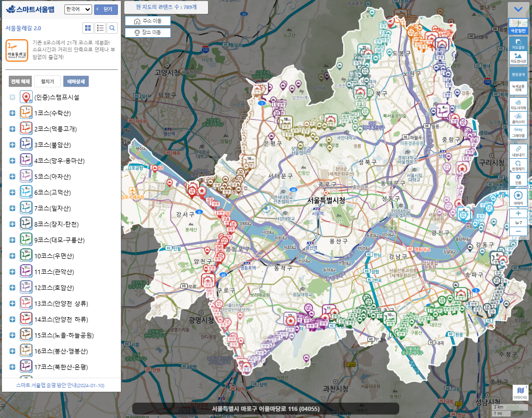Open the 이미지저장 image save icon
This screenshot has height=418, width=532.
pyautogui.click(x=520, y=393)
